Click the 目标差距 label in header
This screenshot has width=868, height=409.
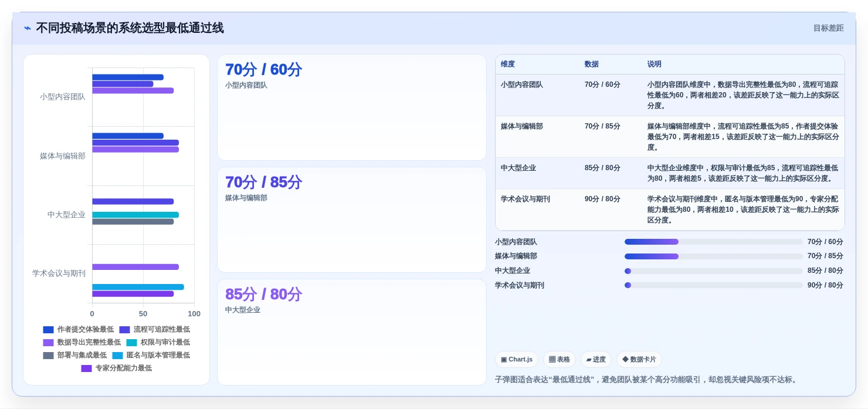coord(828,28)
